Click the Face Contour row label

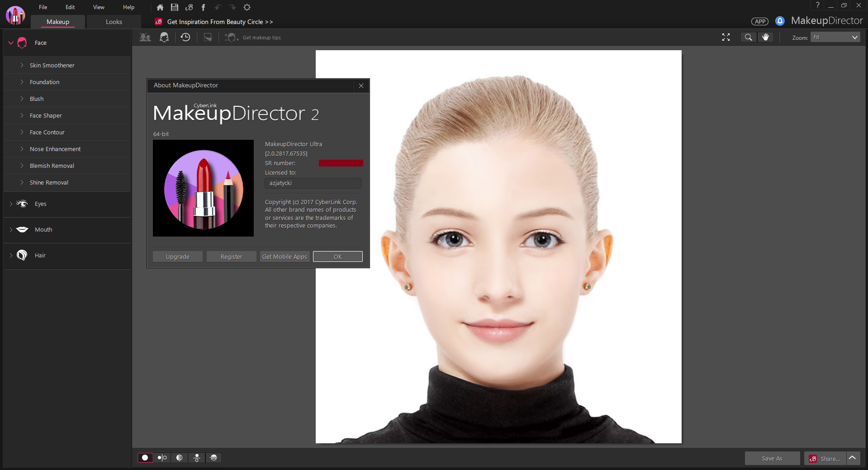[x=47, y=132]
